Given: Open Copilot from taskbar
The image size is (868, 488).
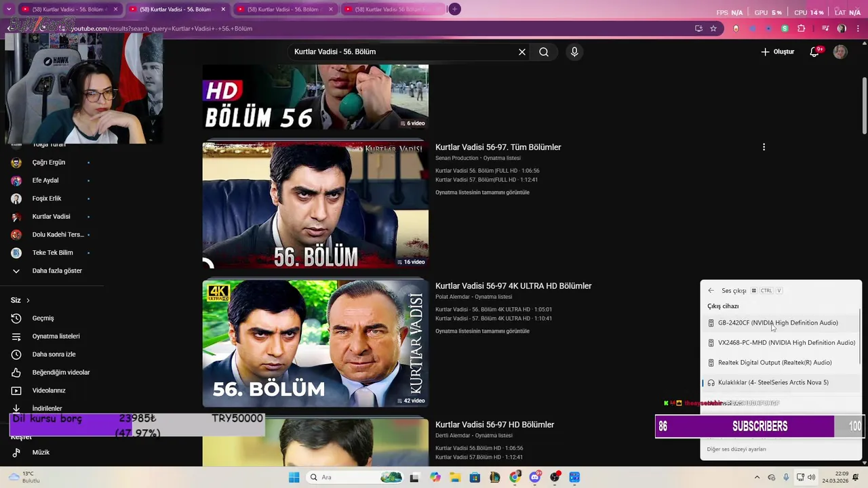Looking at the screenshot, I should pyautogui.click(x=435, y=477).
